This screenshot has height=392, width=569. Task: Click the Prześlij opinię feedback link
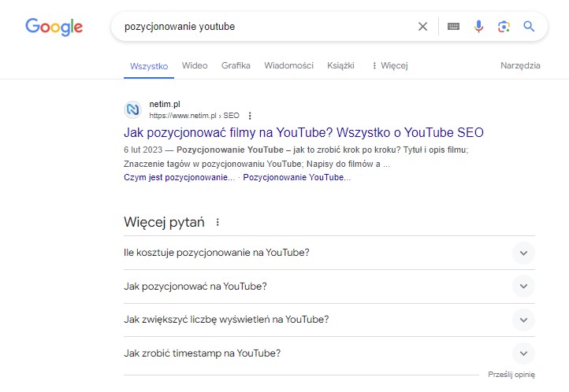(511, 374)
